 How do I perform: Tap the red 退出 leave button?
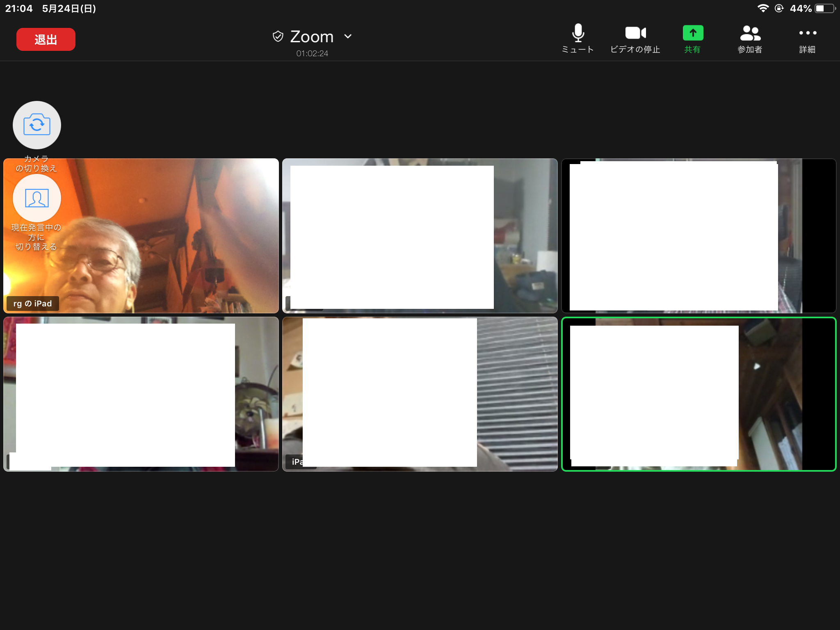point(46,39)
